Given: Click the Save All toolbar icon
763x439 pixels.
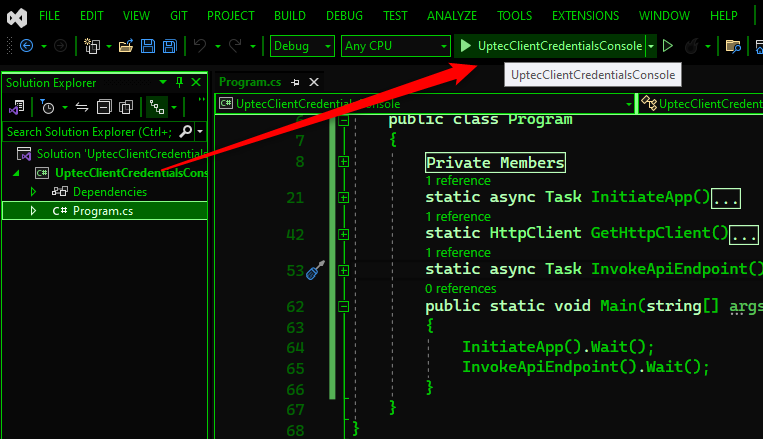Looking at the screenshot, I should [170, 46].
